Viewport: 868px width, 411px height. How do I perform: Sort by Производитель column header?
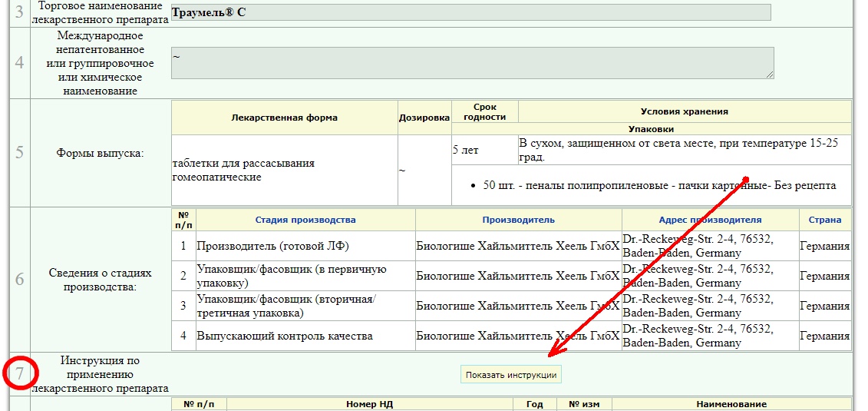point(518,220)
